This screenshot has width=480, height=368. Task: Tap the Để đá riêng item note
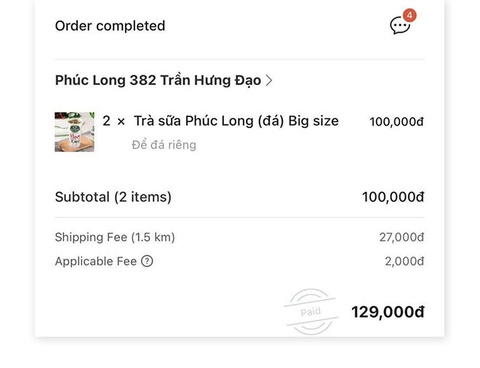click(x=164, y=145)
